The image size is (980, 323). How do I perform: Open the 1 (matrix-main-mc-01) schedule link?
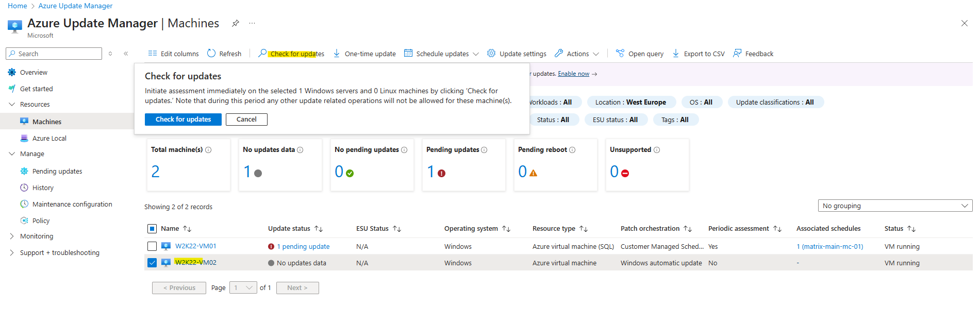click(830, 247)
